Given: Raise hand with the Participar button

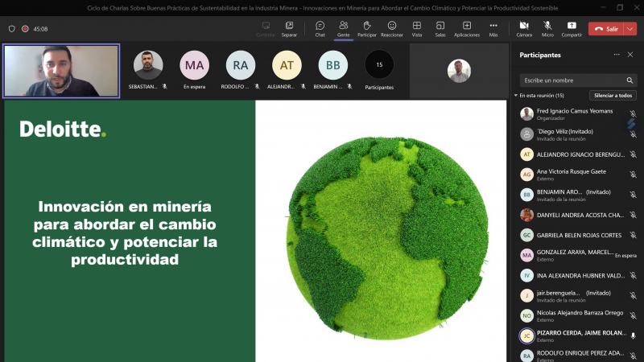Looking at the screenshot, I should point(367,29).
